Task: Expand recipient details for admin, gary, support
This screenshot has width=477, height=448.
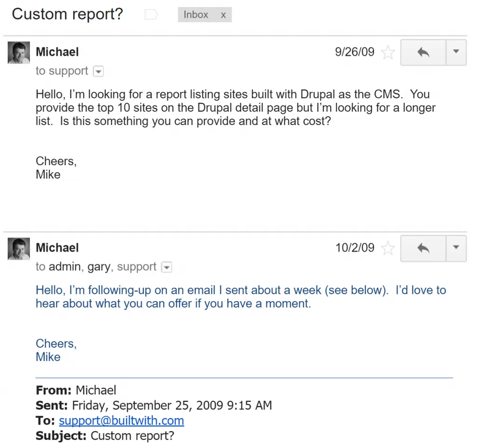Action: point(166,267)
